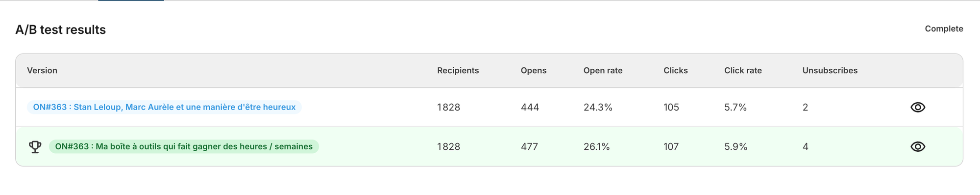Click the Click rate column header
Image resolution: width=980 pixels, height=195 pixels.
click(743, 70)
